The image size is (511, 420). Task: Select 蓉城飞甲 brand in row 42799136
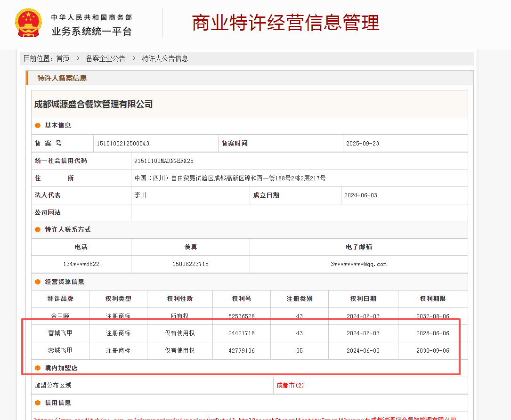[60, 351]
